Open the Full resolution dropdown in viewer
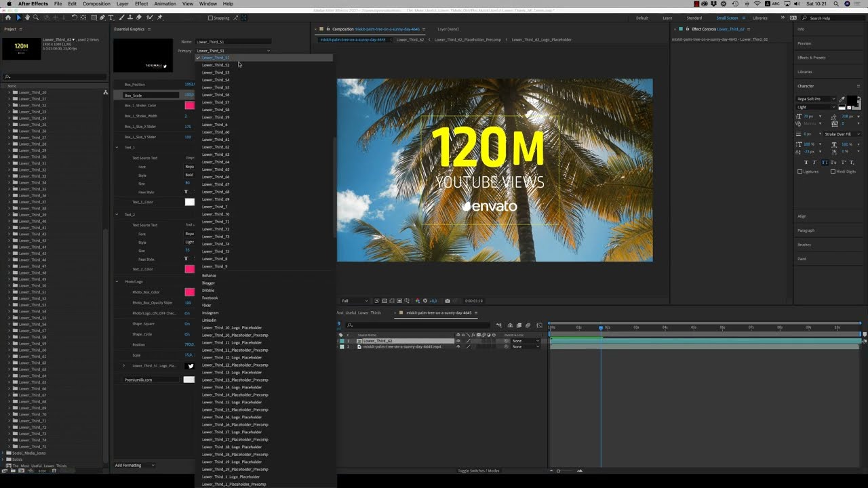The image size is (868, 488). click(355, 301)
